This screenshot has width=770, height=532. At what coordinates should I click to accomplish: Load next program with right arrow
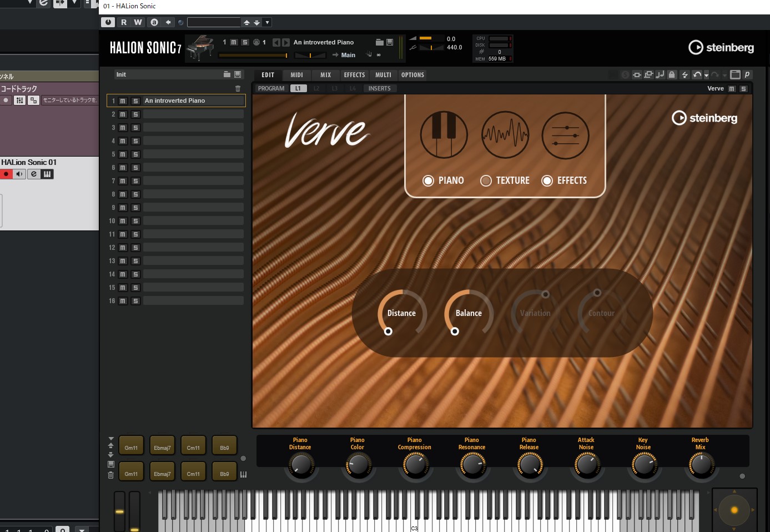point(286,42)
